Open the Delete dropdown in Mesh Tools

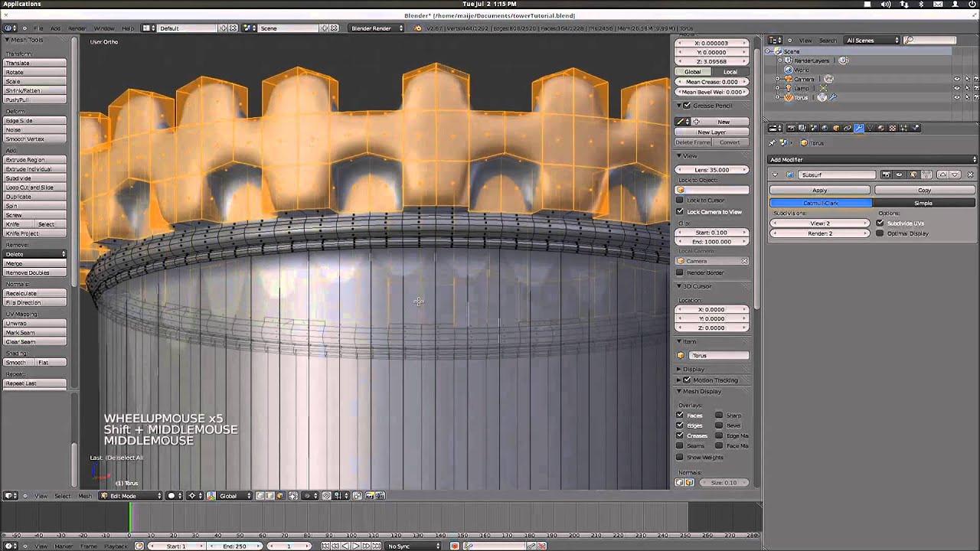(35, 254)
